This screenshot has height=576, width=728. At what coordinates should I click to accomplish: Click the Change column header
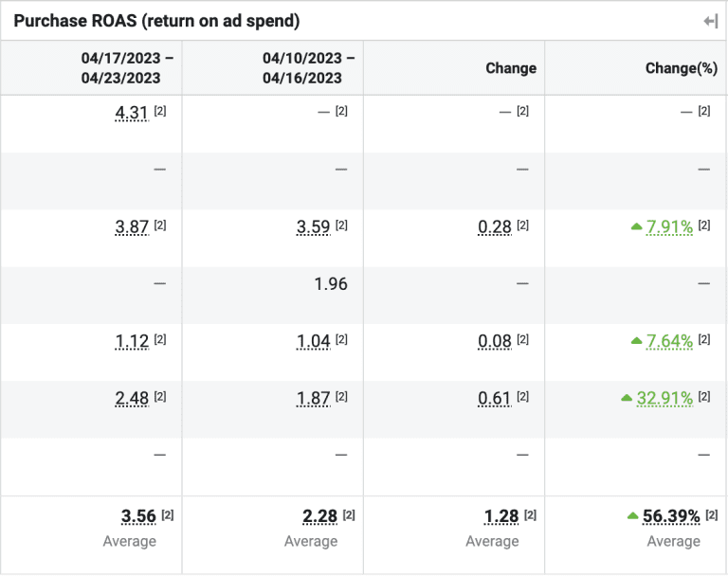click(511, 68)
